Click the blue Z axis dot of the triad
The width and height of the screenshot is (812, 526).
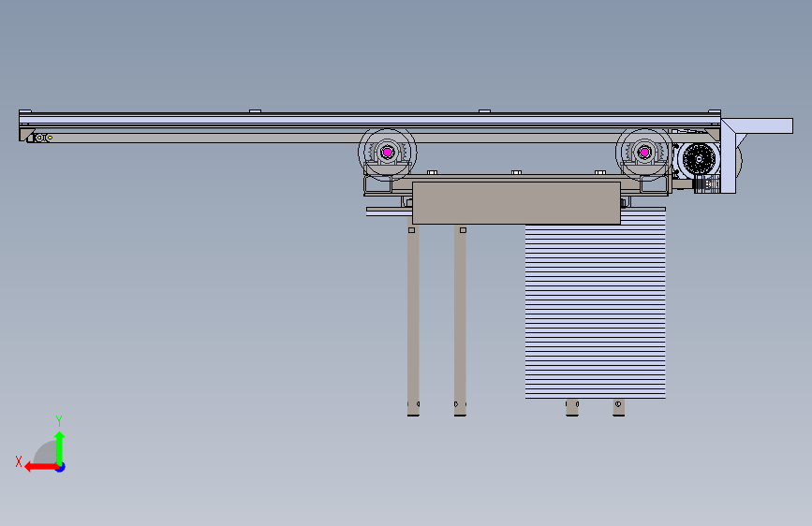(x=61, y=467)
